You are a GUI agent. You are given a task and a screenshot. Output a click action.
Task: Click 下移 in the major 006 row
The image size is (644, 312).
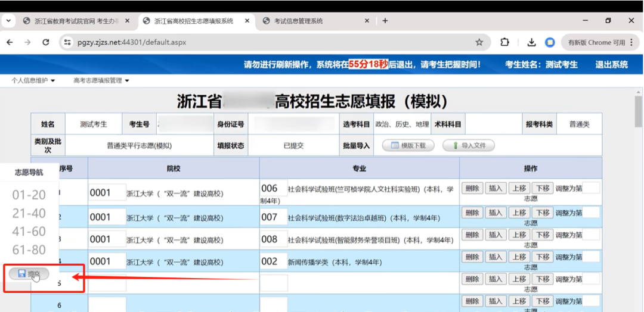click(542, 189)
